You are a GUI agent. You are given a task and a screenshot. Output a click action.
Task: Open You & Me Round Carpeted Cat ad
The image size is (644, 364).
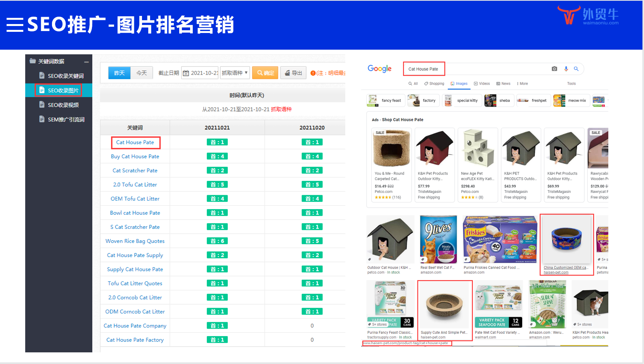pos(391,165)
